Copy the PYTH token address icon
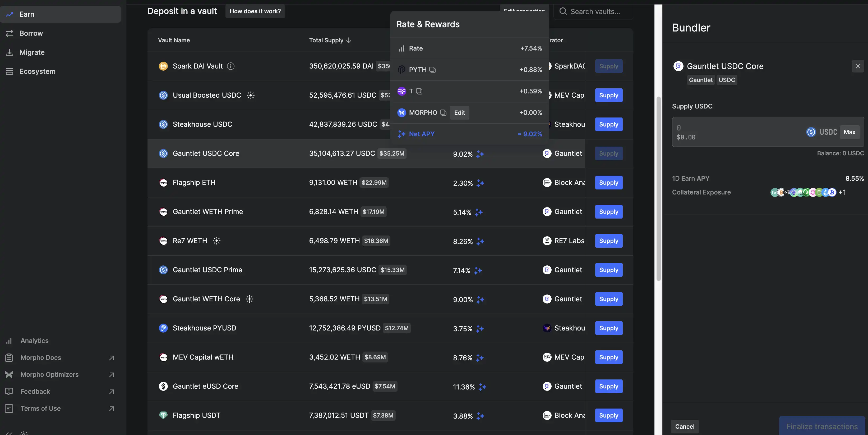 click(x=432, y=70)
